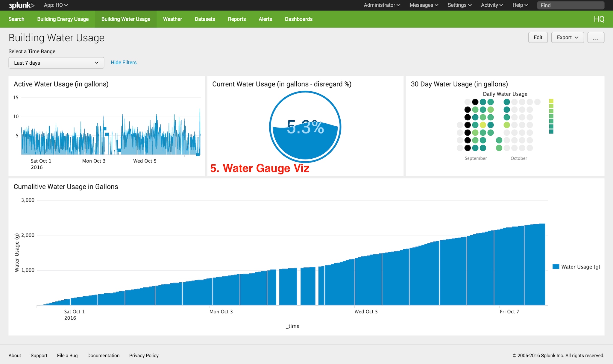Open the Last 7 days time range dropdown
The width and height of the screenshot is (613, 364).
pos(56,63)
